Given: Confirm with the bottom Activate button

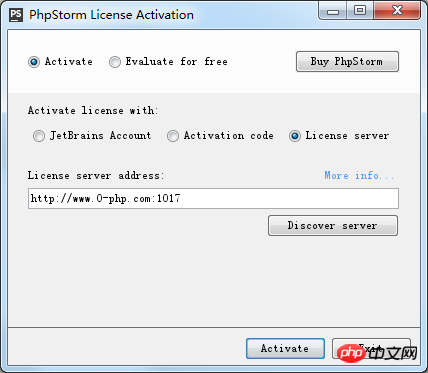Looking at the screenshot, I should pyautogui.click(x=285, y=348).
